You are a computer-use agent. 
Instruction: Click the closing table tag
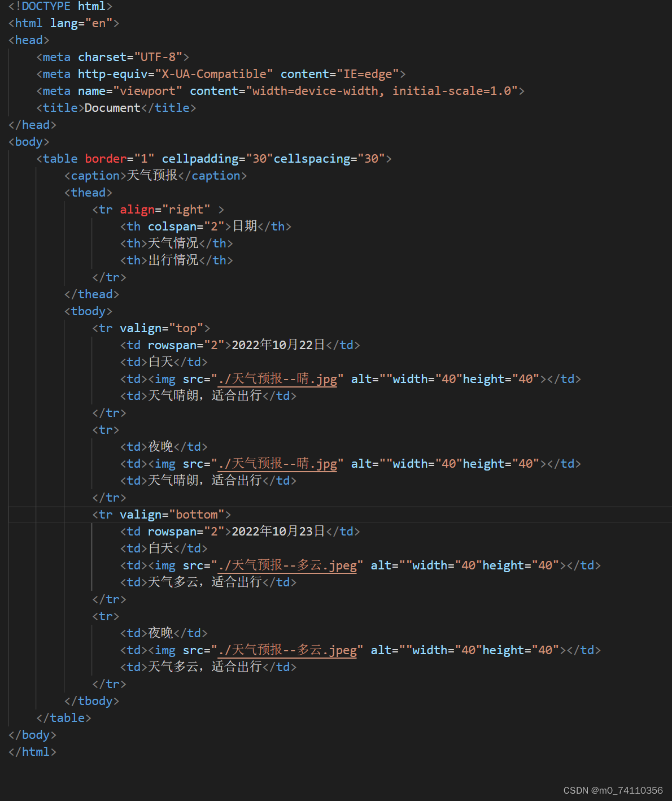click(x=63, y=718)
